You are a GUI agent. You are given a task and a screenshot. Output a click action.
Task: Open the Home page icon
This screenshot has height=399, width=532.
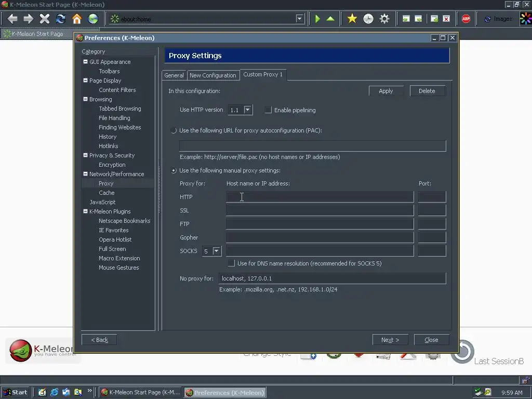[x=77, y=19]
